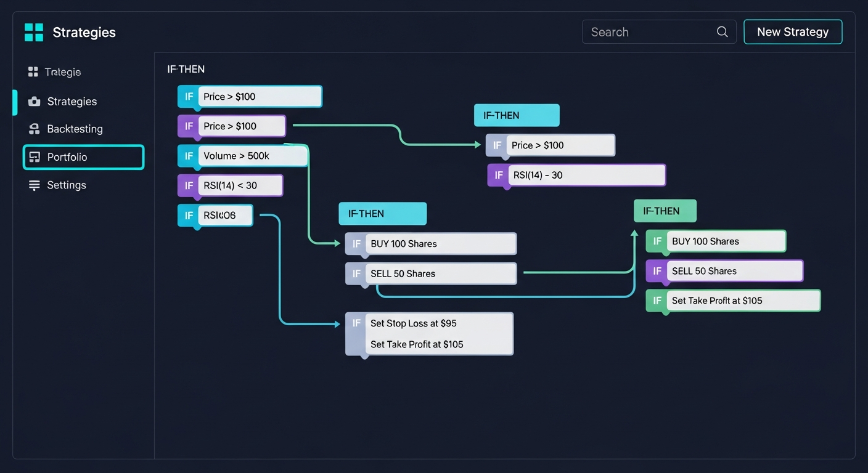Open the Backtesting menu item
The image size is (868, 473).
[75, 129]
